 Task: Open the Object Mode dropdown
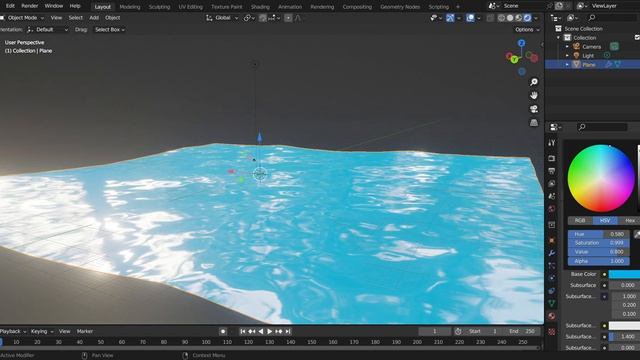22,18
